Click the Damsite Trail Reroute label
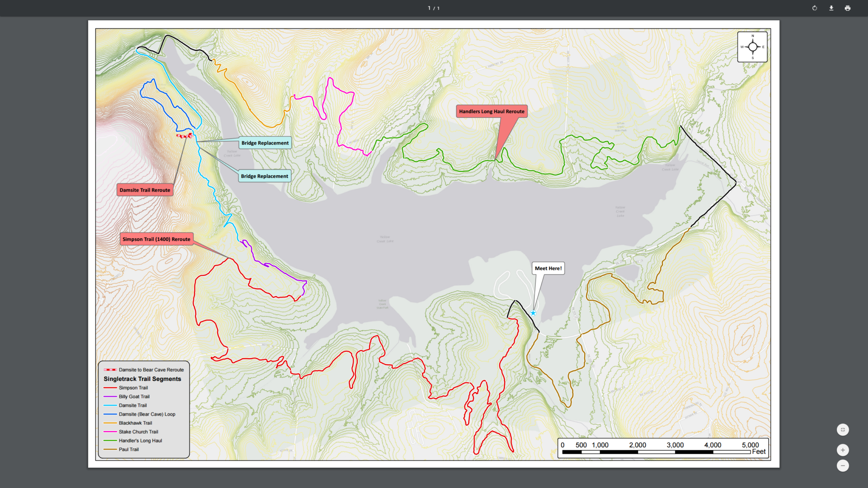This screenshot has width=868, height=488. (x=145, y=190)
